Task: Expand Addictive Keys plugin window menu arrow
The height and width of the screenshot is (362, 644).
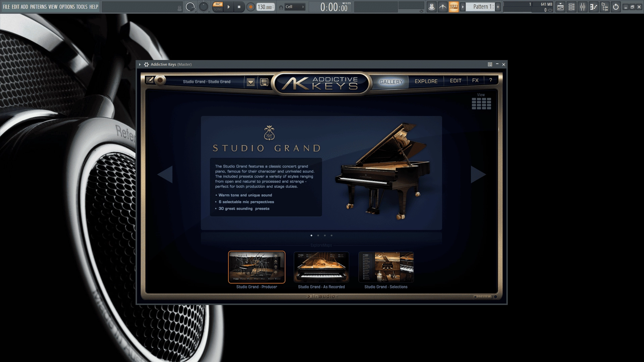Action: click(x=140, y=64)
